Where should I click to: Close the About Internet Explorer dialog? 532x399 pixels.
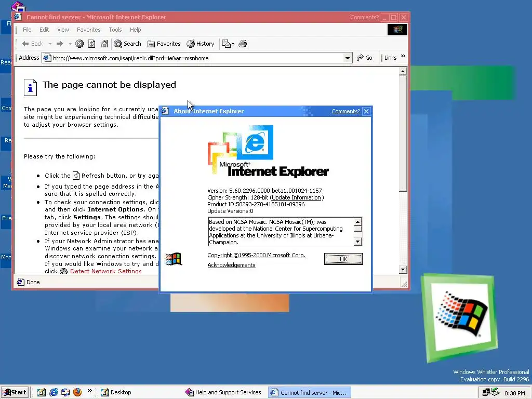click(x=366, y=111)
